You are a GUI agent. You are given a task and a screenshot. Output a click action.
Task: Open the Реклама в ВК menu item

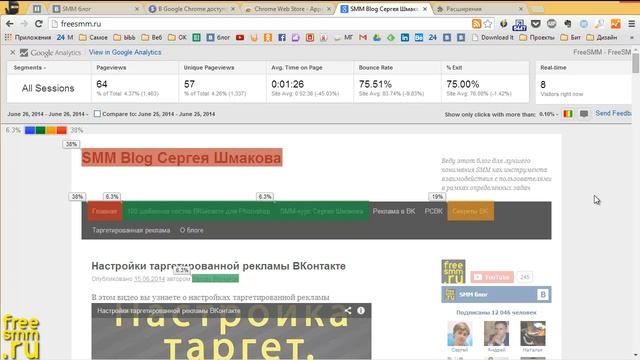pyautogui.click(x=394, y=211)
